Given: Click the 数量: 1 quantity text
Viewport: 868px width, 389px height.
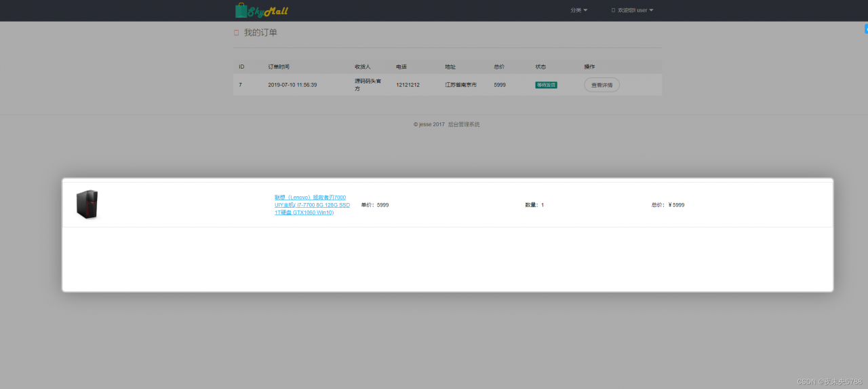Looking at the screenshot, I should coord(534,204).
